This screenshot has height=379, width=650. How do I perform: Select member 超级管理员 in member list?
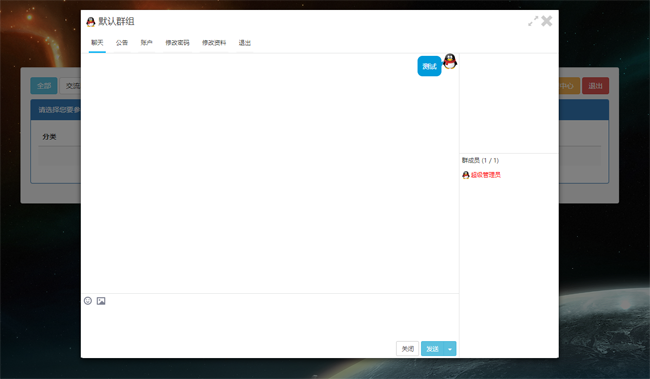click(x=485, y=175)
